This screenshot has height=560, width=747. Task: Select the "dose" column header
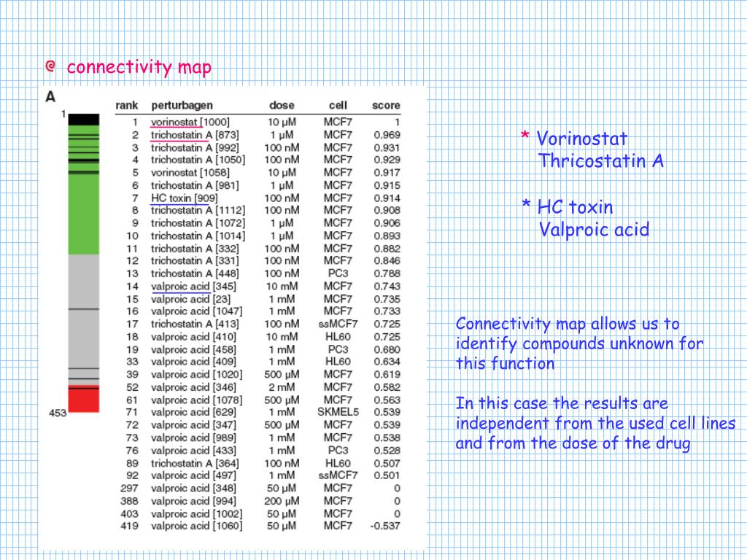[x=282, y=105]
